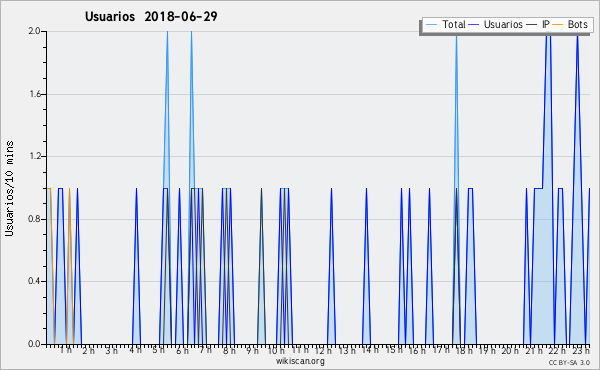The image size is (600, 370).
Task: Click the '23 h' x-axis label
Action: click(581, 351)
